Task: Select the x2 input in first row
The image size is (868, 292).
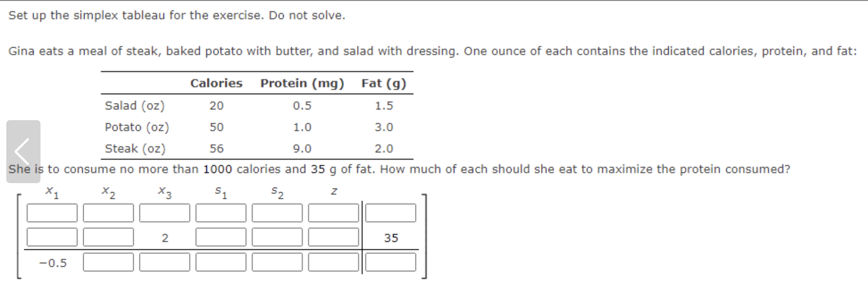Action: coord(108,213)
